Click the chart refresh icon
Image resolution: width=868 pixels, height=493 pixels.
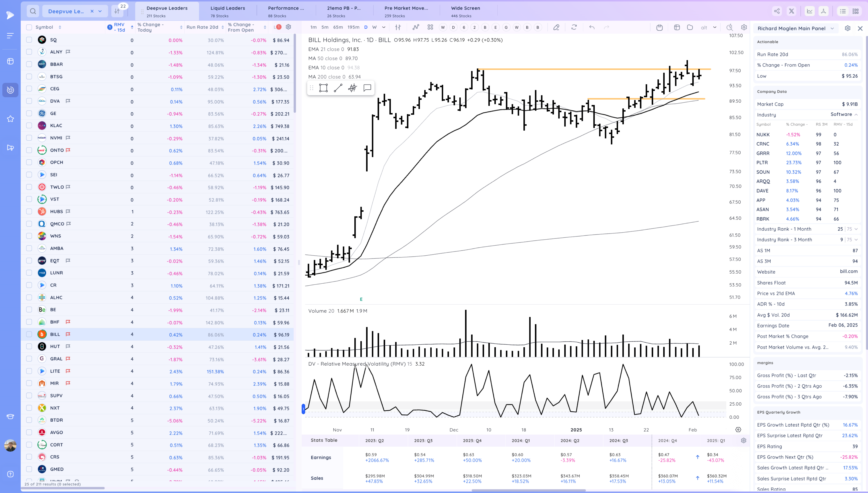point(574,27)
